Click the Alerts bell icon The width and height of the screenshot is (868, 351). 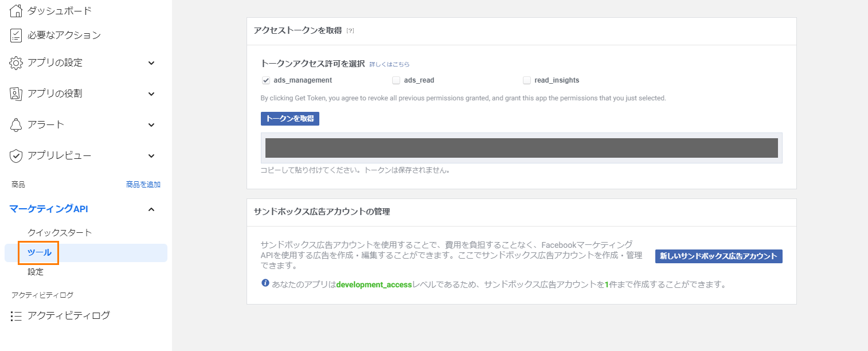click(x=16, y=124)
